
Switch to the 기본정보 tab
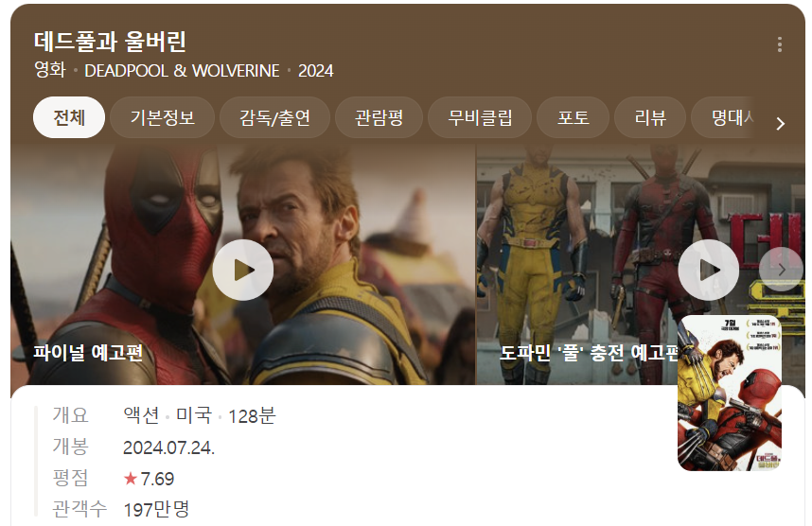162,117
